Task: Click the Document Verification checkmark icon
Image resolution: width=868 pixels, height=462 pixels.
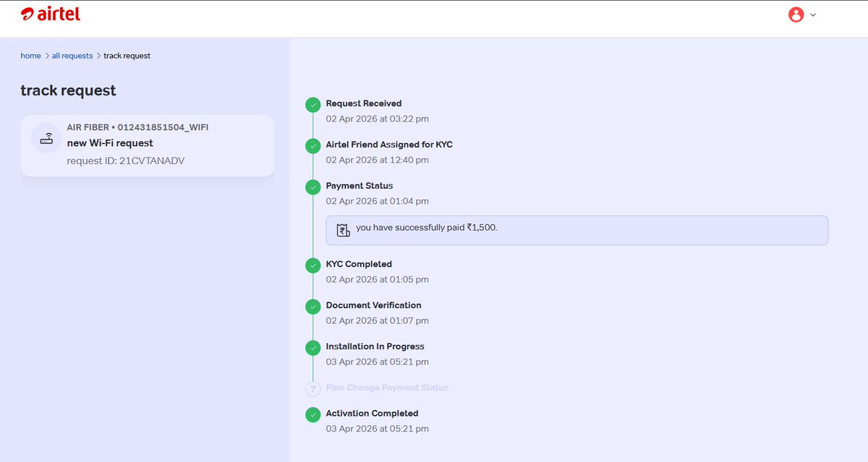Action: [312, 307]
